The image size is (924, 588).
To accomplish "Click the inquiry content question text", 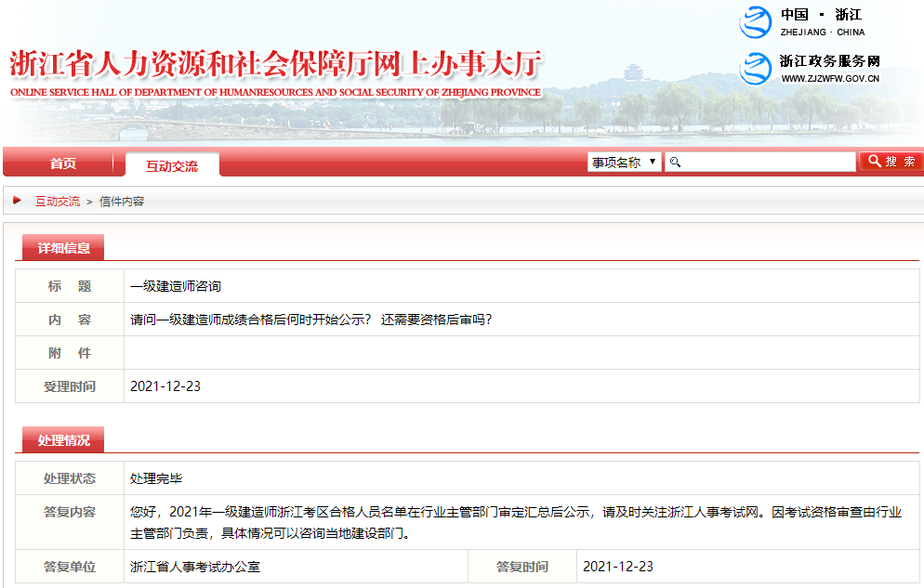I will (x=310, y=320).
